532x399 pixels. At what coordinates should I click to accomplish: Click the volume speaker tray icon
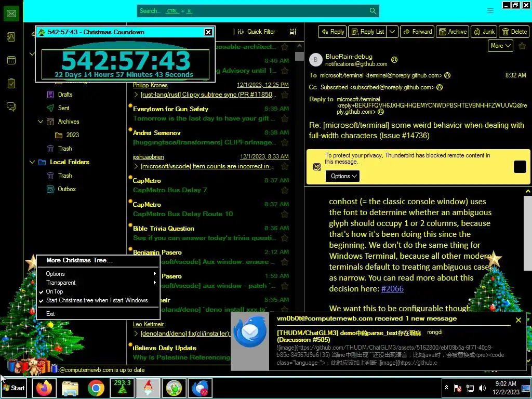click(x=482, y=388)
